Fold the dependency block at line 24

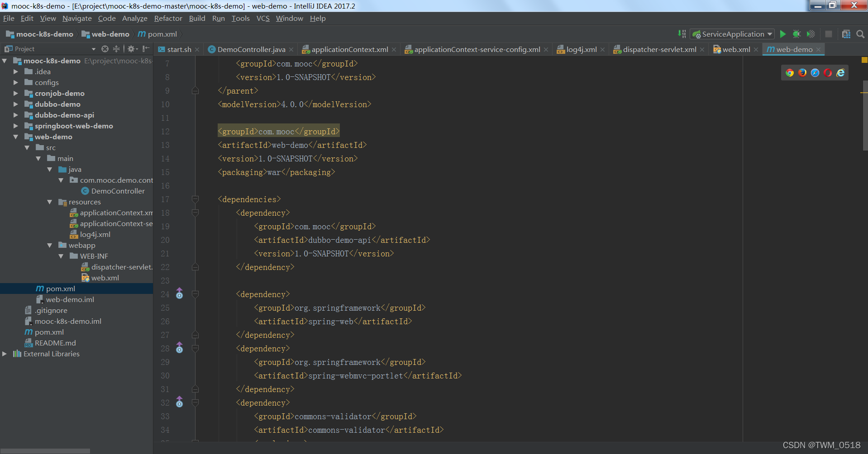coord(195,294)
